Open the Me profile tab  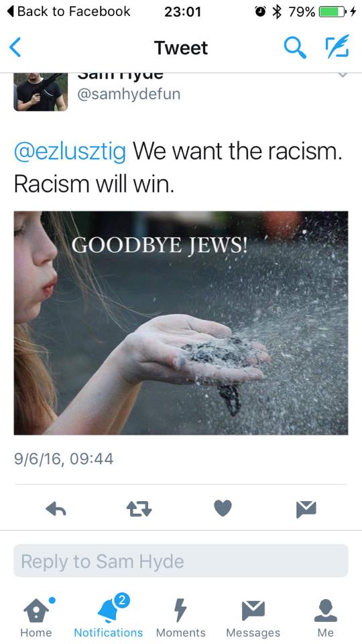tap(326, 617)
